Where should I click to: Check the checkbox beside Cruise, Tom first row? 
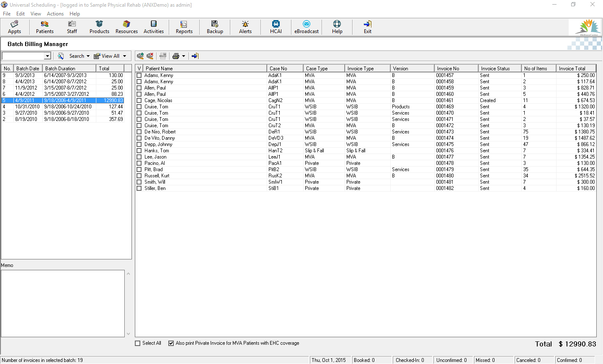139,106
